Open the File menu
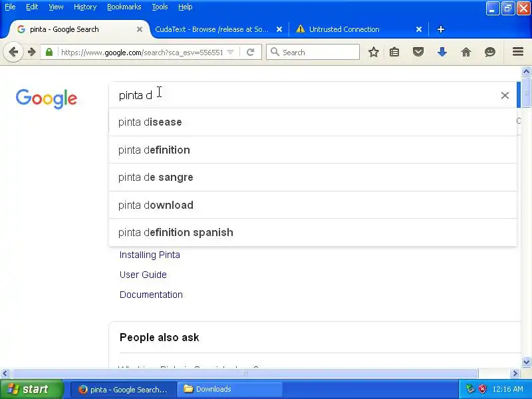 tap(10, 7)
